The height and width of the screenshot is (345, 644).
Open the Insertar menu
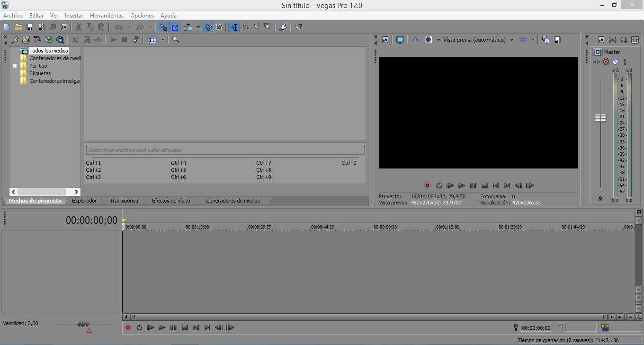pyautogui.click(x=74, y=16)
